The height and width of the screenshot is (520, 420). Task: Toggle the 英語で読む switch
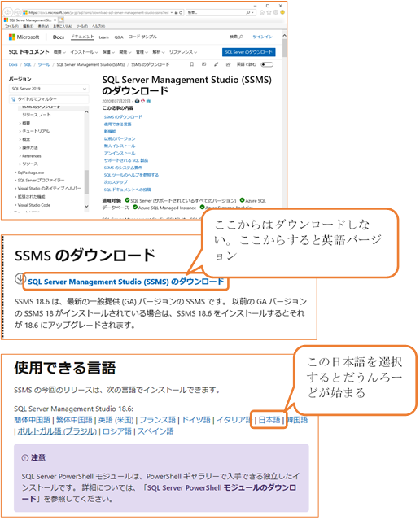pyautogui.click(x=268, y=64)
